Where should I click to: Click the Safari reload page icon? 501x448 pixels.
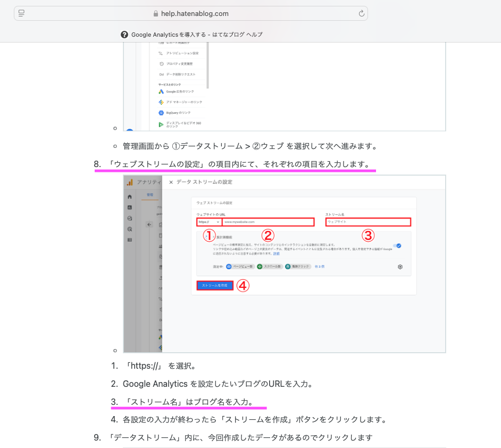361,13
